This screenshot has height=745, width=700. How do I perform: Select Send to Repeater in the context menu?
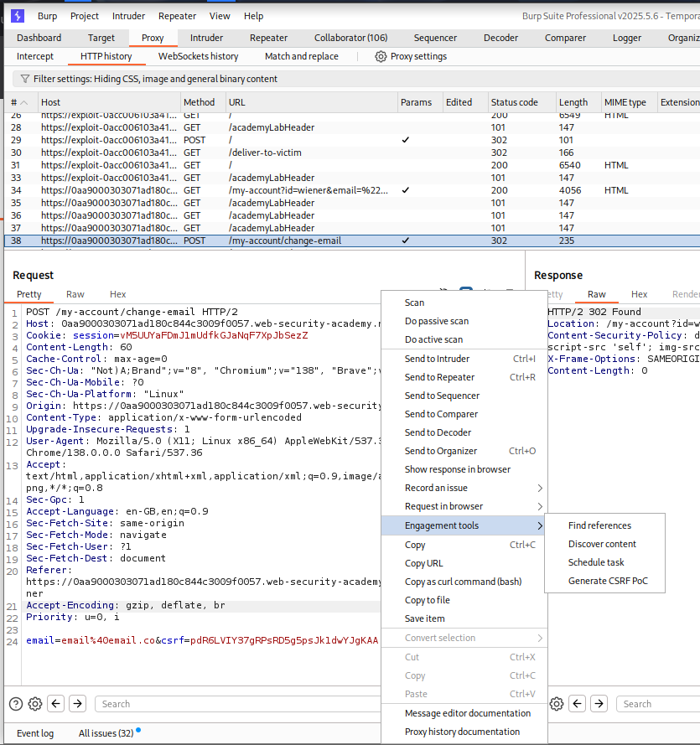pyautogui.click(x=464, y=377)
